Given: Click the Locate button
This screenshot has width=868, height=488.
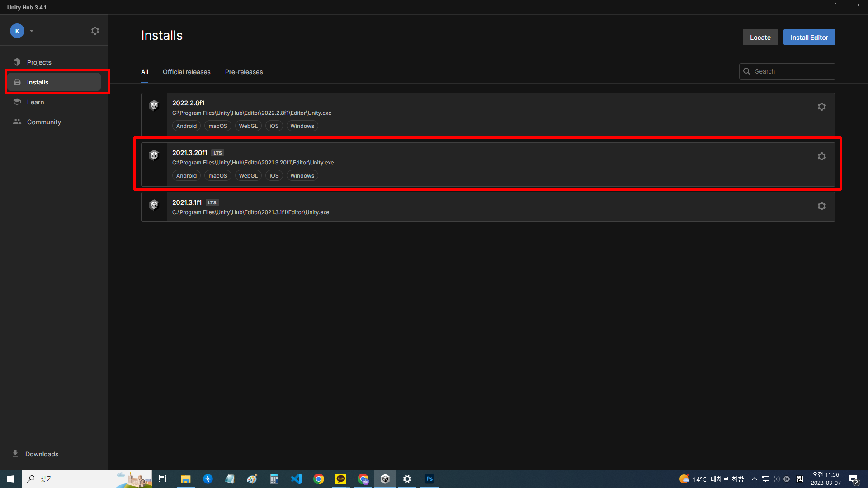Looking at the screenshot, I should [x=760, y=38].
